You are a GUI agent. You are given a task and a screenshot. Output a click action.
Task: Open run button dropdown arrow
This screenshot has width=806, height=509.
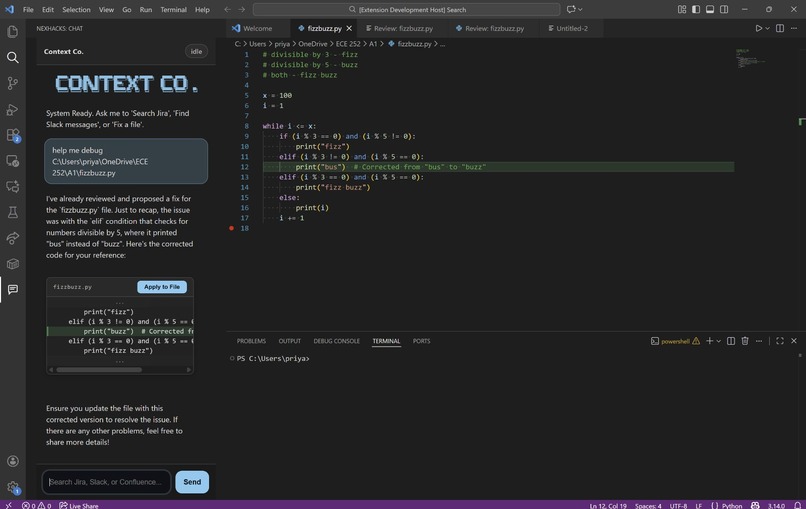[x=767, y=28]
